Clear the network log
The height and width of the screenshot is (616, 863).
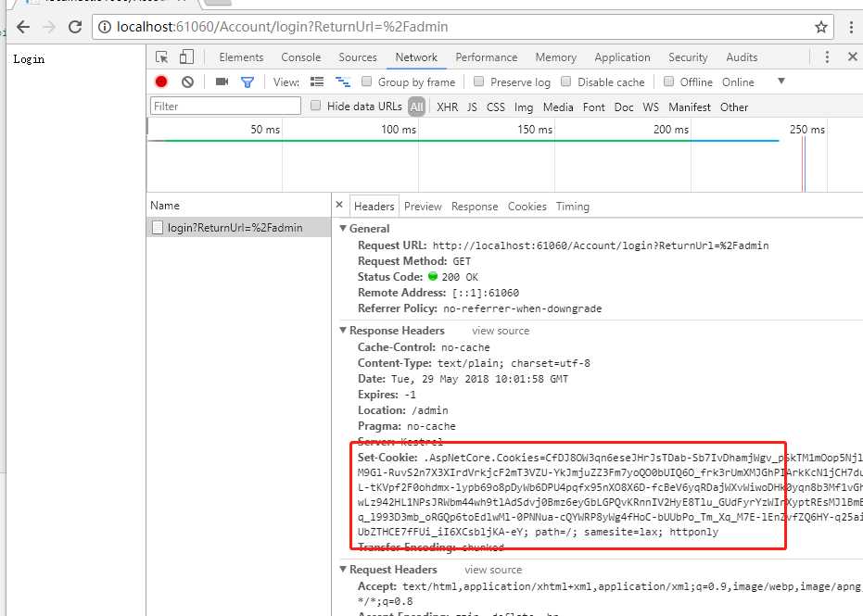coord(187,82)
